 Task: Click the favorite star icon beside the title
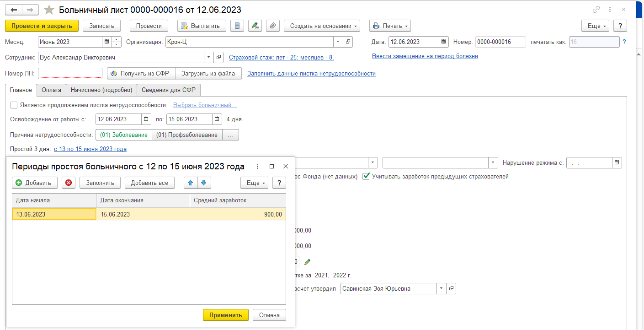point(49,10)
